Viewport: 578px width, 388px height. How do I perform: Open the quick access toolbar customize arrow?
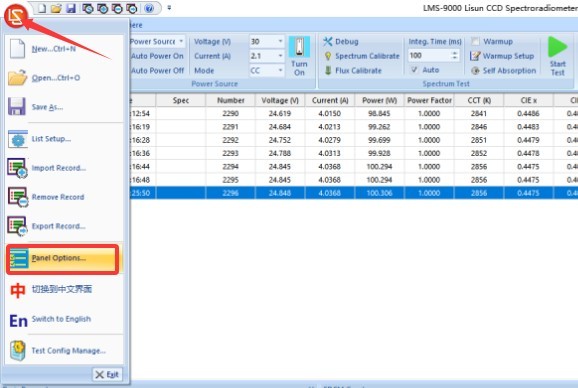click(x=169, y=7)
